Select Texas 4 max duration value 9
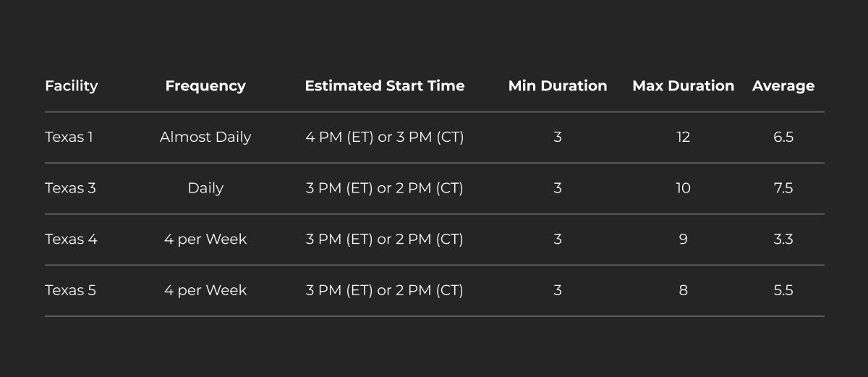Image resolution: width=868 pixels, height=377 pixels. [683, 239]
